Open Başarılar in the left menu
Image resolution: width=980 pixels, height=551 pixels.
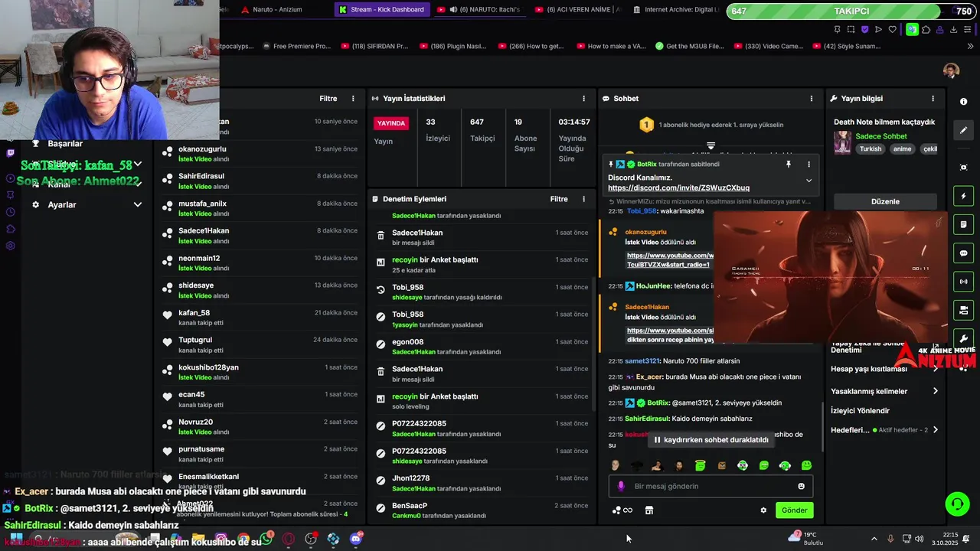(x=65, y=144)
